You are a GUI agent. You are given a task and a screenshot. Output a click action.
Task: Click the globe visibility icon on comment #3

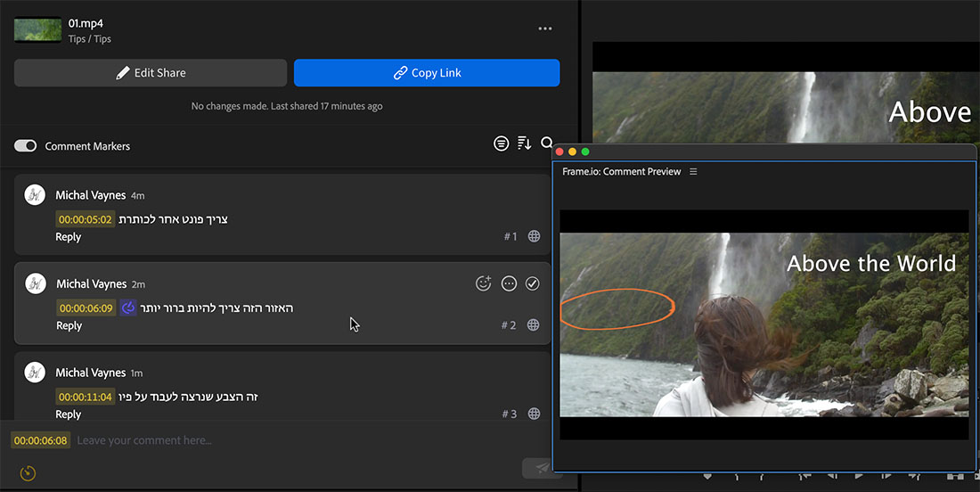(x=534, y=414)
